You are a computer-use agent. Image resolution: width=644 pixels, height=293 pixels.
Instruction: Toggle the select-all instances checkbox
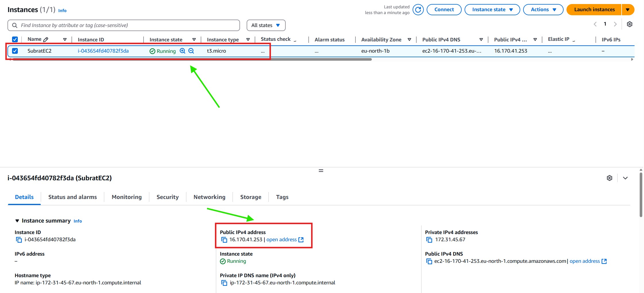15,39
